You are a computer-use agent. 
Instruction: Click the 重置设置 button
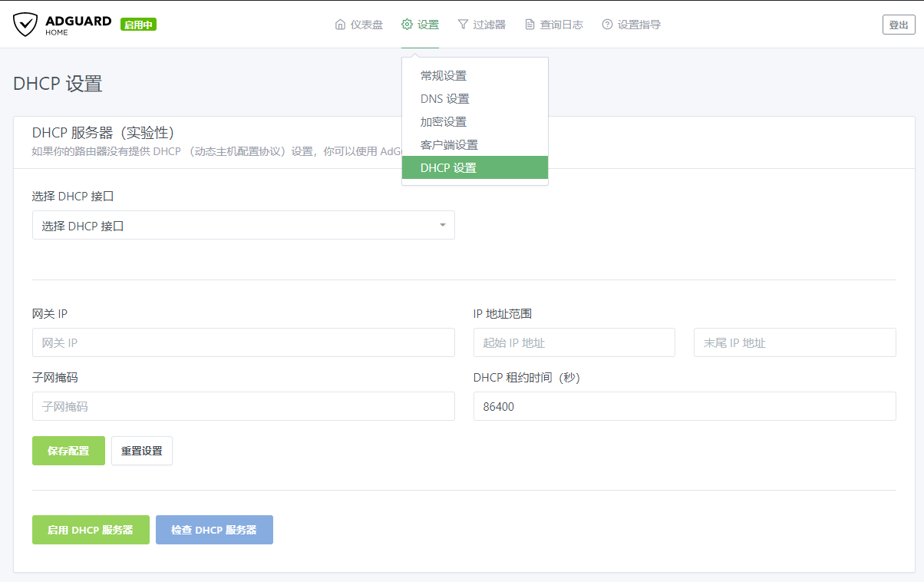pyautogui.click(x=141, y=451)
